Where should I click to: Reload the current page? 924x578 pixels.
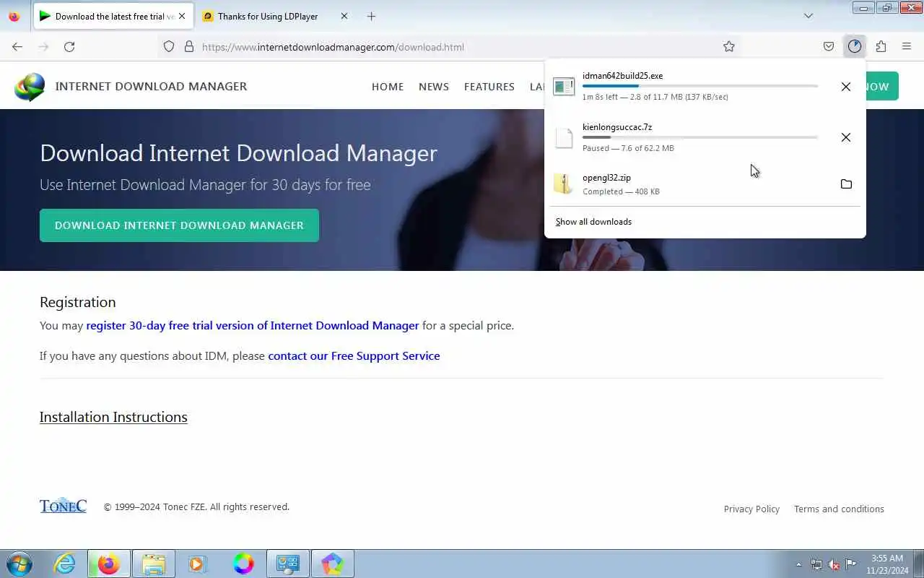(69, 47)
